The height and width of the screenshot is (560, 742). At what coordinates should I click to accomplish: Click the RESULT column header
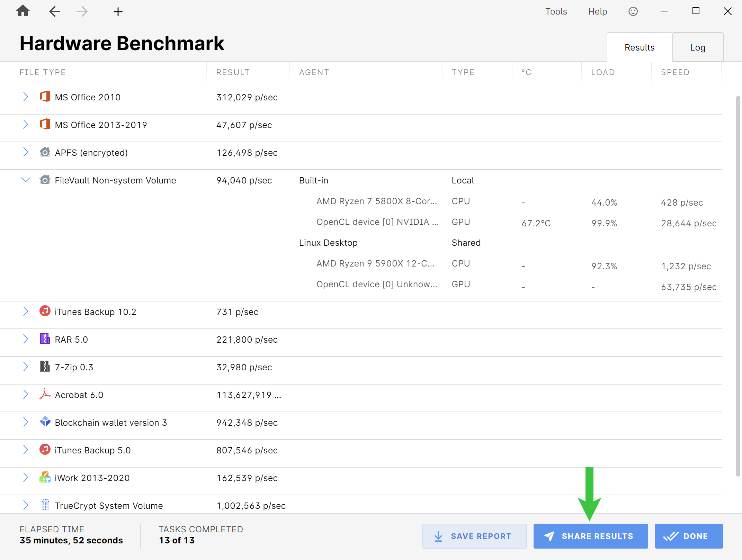233,72
